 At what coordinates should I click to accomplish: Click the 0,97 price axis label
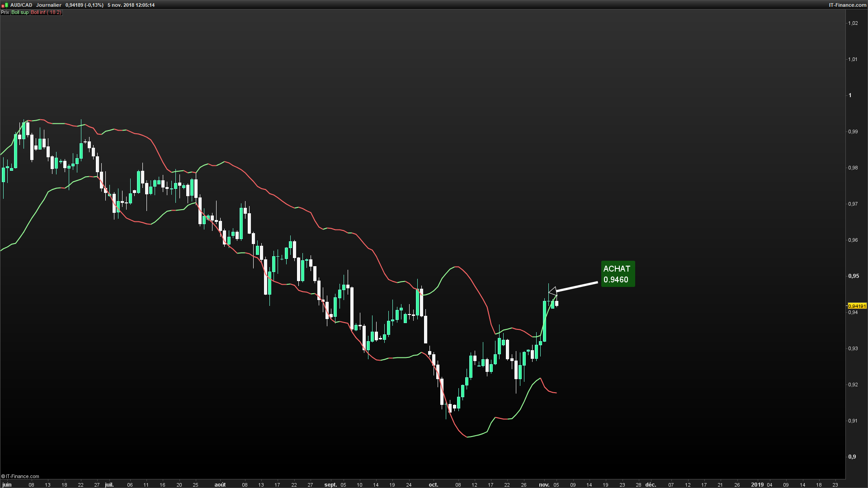click(853, 204)
